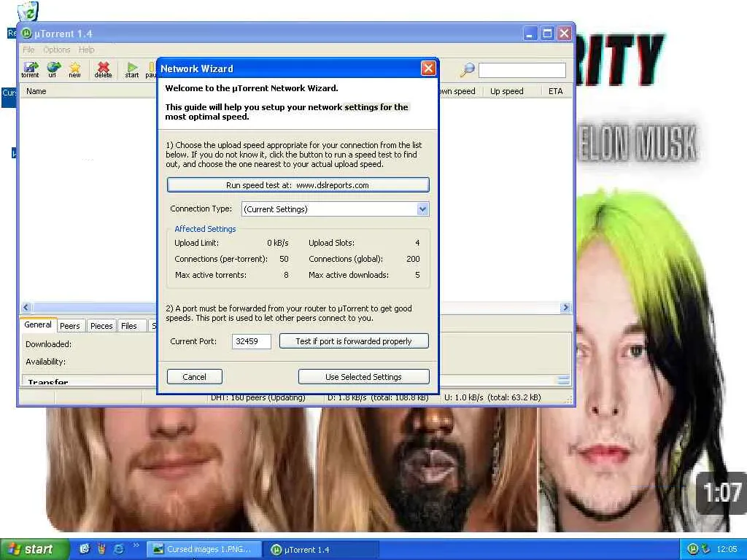Screen dimensions: 747x560
Task: Switch to the Peers tab
Action: click(69, 326)
